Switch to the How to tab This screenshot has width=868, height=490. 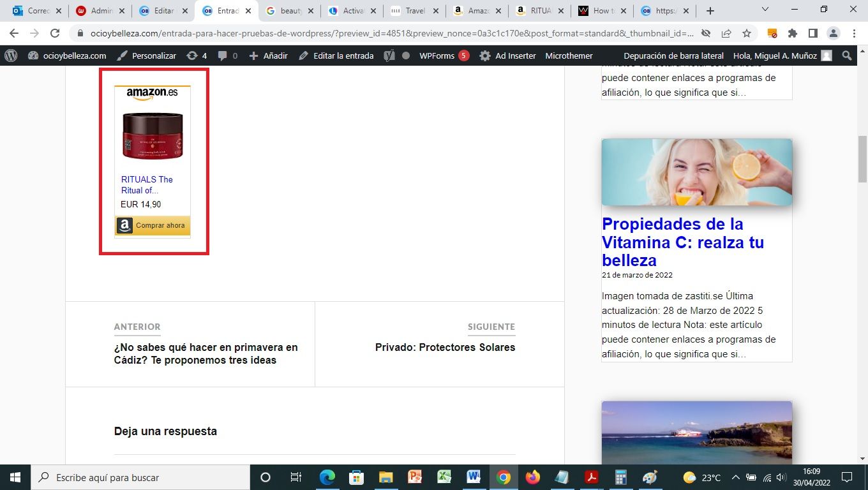[x=602, y=11]
